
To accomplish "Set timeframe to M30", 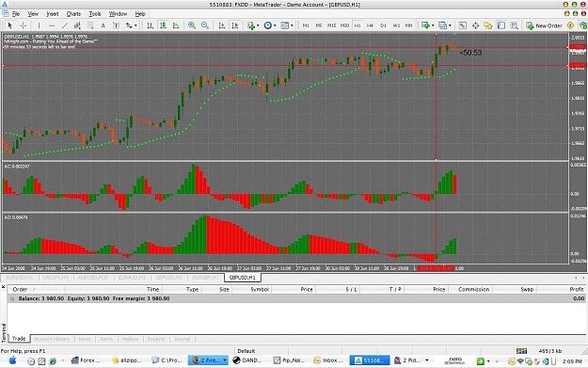I will 344,25.
